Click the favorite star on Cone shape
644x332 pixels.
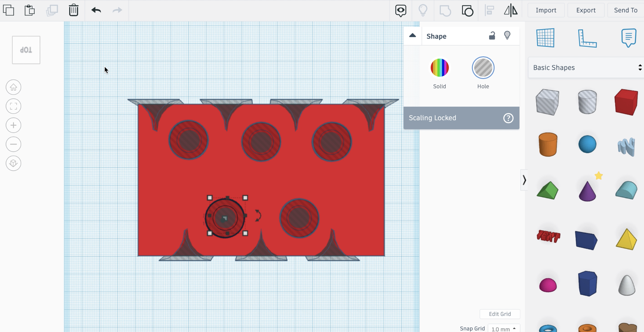(599, 176)
